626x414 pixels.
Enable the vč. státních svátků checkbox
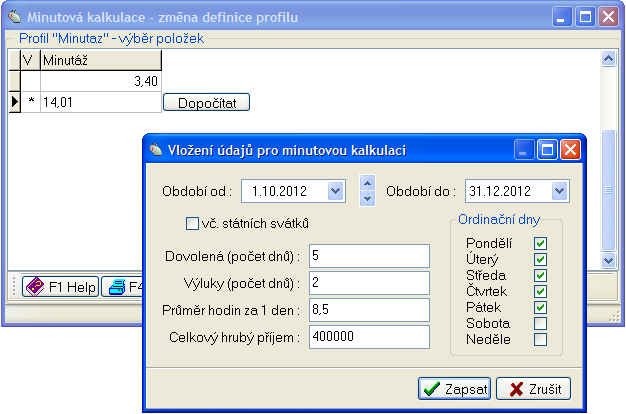(x=193, y=222)
